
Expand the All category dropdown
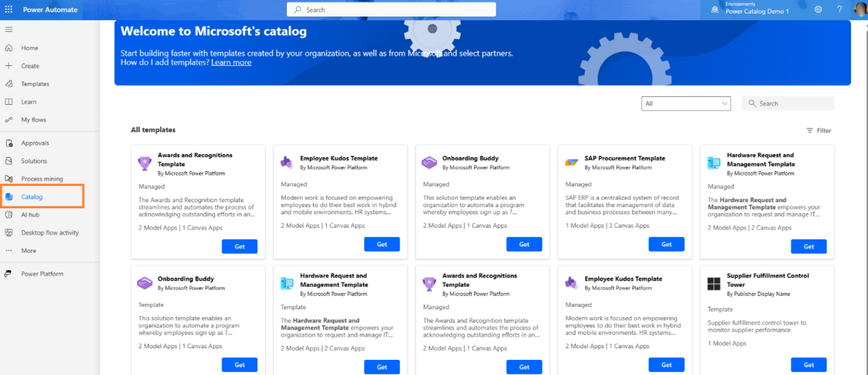[x=686, y=104]
